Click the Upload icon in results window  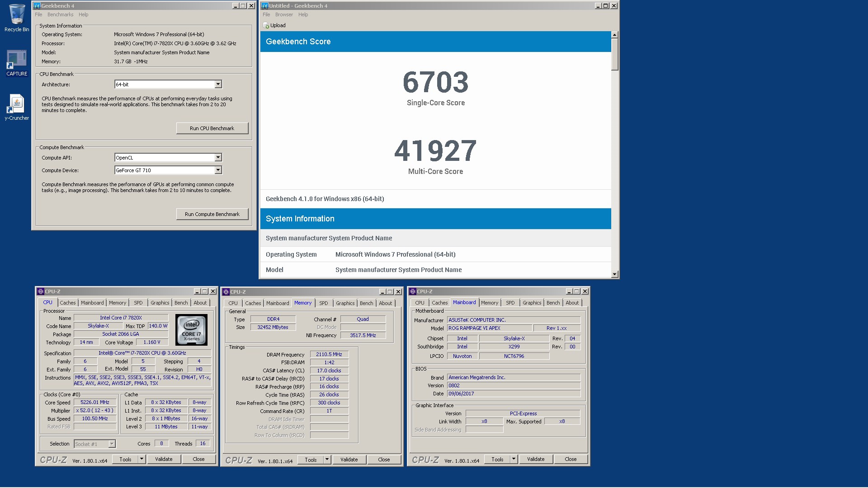coord(266,26)
